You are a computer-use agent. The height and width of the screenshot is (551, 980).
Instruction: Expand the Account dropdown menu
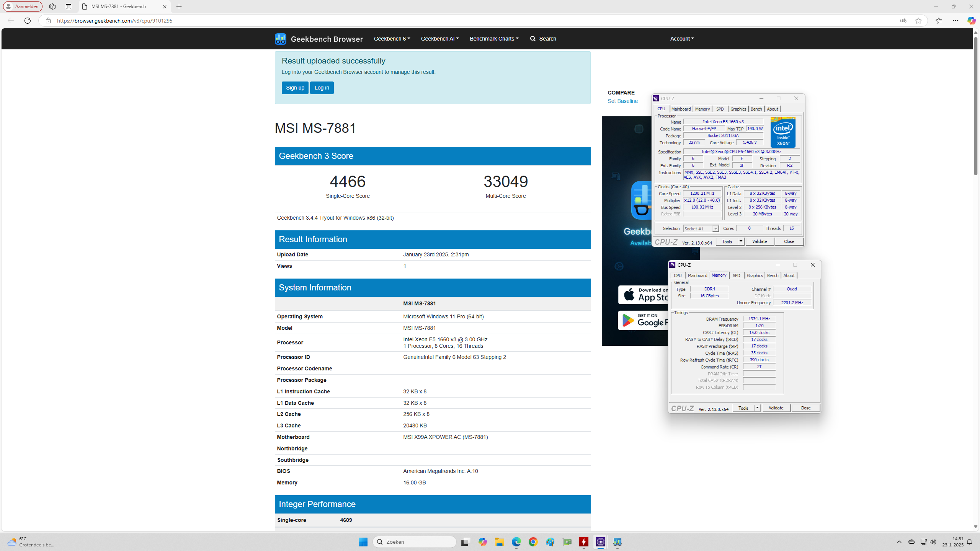pyautogui.click(x=682, y=39)
